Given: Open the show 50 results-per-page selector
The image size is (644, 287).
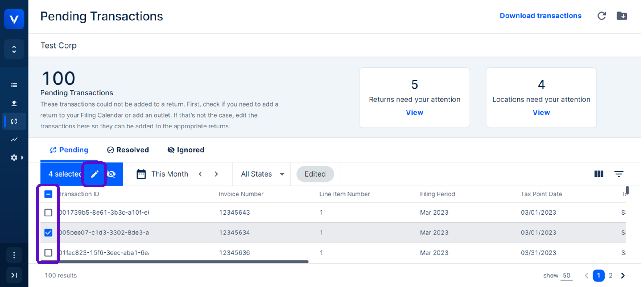Looking at the screenshot, I should tap(566, 276).
